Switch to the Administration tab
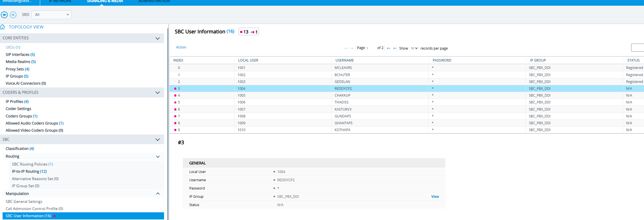Viewport: 644px width, 220px height. [154, 1]
